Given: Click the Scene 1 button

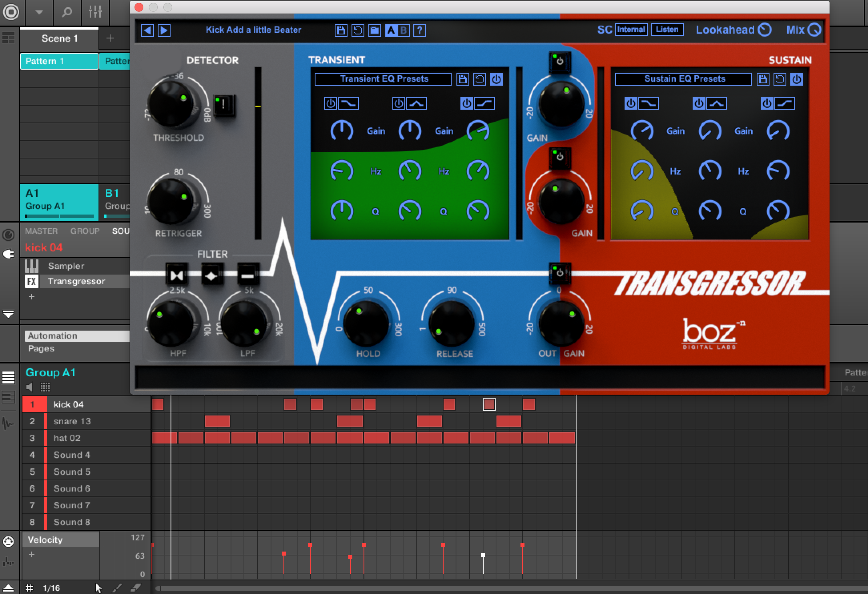Looking at the screenshot, I should [59, 38].
